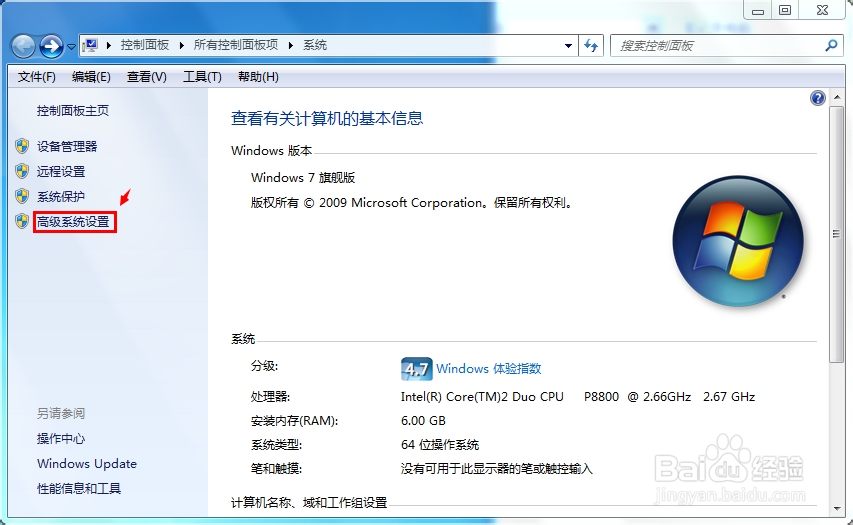Click the 64 位操作系统 value
Screen dimensions: 853x525
point(440,444)
